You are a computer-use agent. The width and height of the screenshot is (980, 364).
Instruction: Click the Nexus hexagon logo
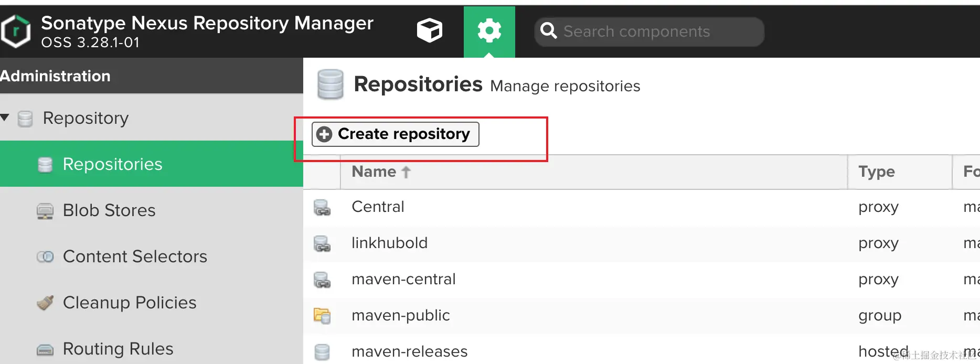tap(15, 31)
